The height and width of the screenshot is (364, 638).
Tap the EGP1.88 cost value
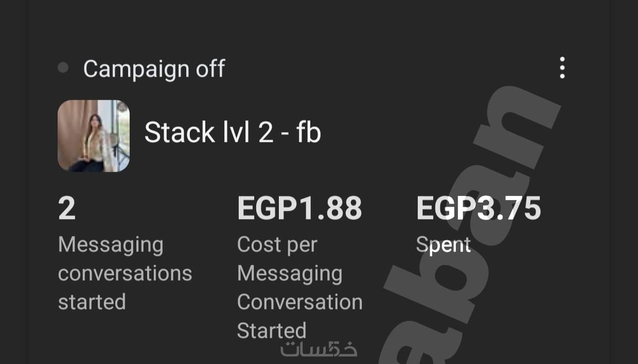click(x=299, y=208)
